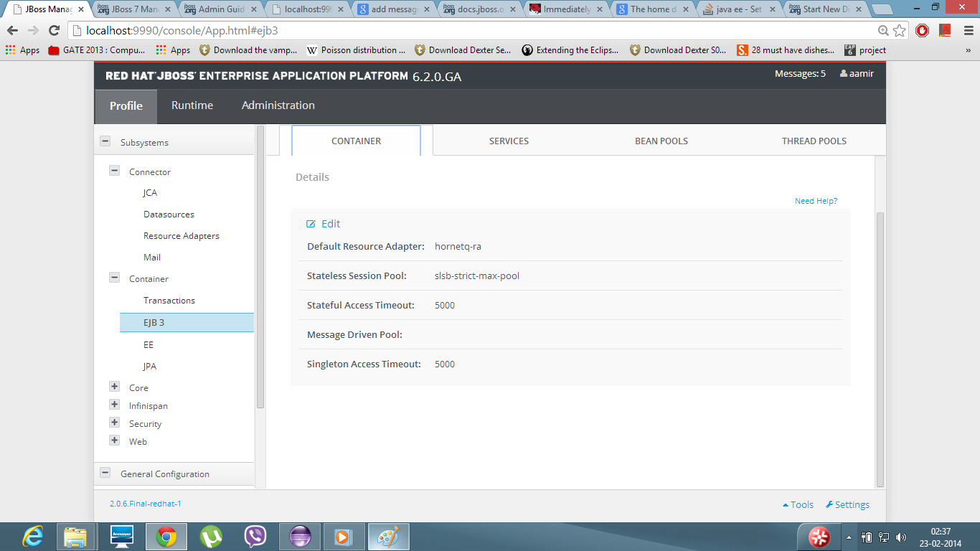The height and width of the screenshot is (551, 980).
Task: Select the Profile tab
Action: point(126,106)
